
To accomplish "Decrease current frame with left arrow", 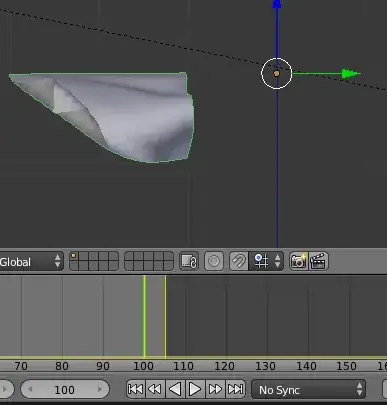I will click(x=30, y=389).
